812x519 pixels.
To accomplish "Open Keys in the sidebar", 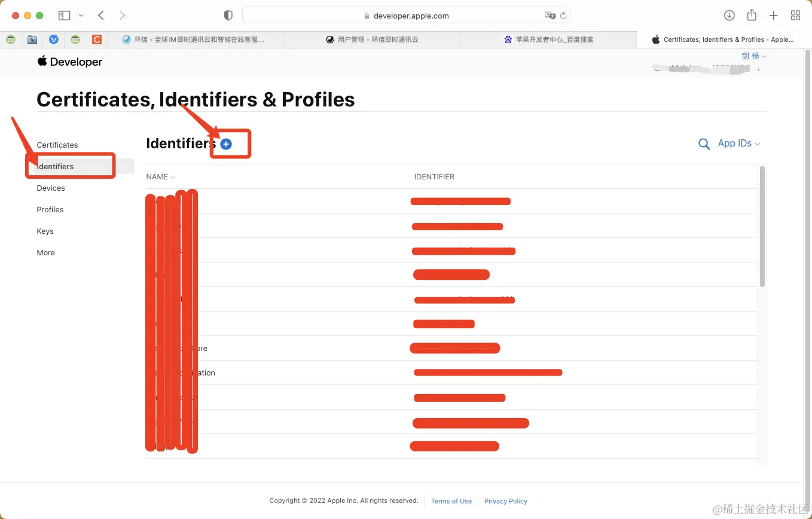I will click(45, 231).
